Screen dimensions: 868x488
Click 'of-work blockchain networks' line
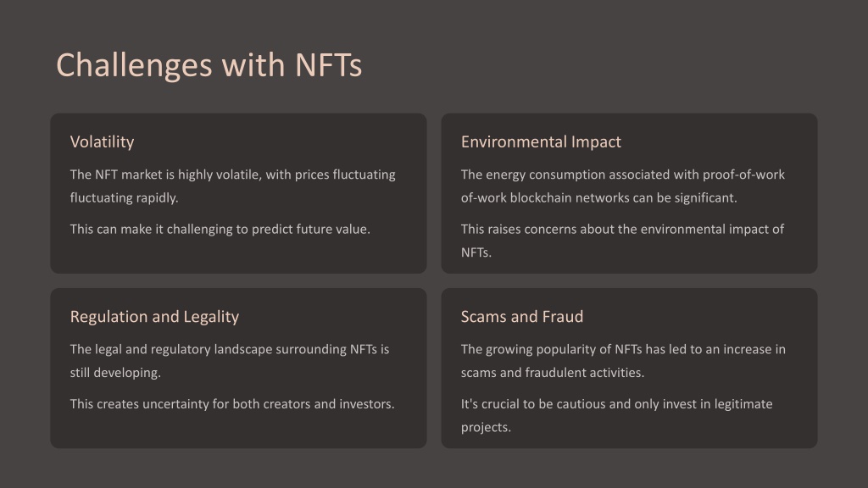click(x=599, y=198)
